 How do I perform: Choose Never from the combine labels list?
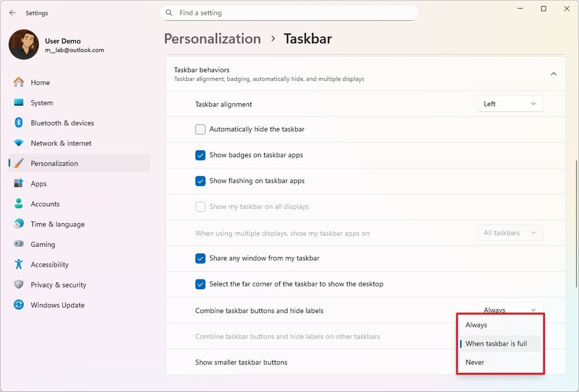474,362
